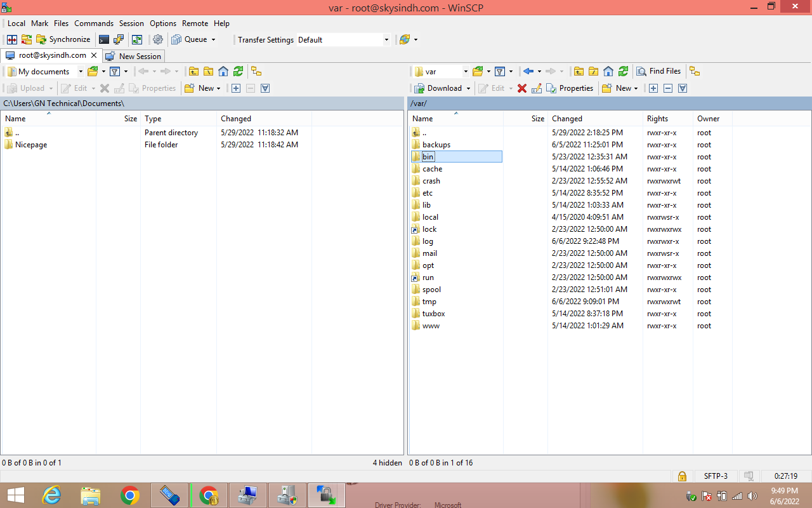This screenshot has height=508, width=812.
Task: Go to local Home directory icon
Action: [x=223, y=72]
